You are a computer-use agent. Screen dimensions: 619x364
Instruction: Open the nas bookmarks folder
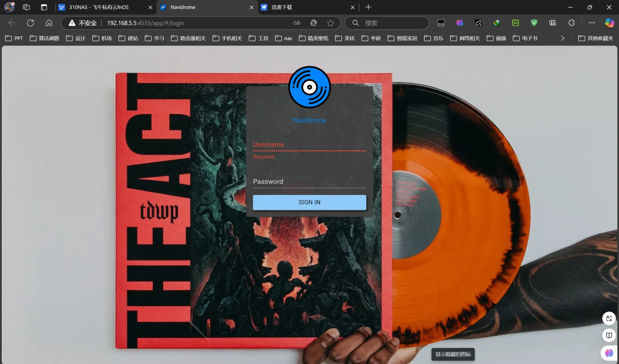pos(284,38)
